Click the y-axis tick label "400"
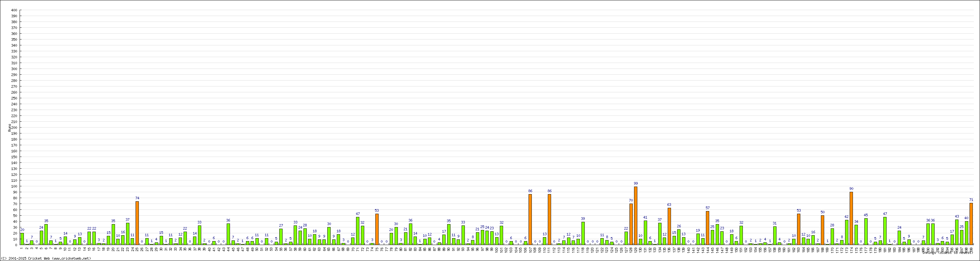 (14, 10)
